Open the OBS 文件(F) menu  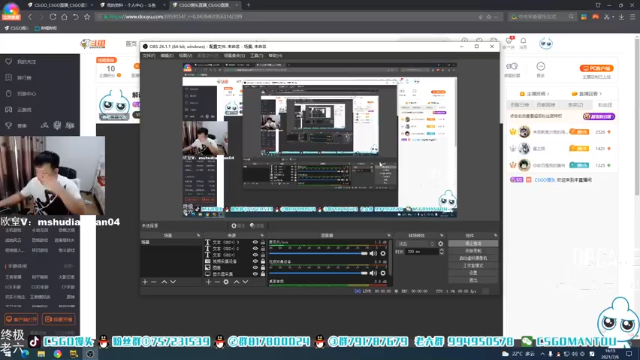pos(149,56)
